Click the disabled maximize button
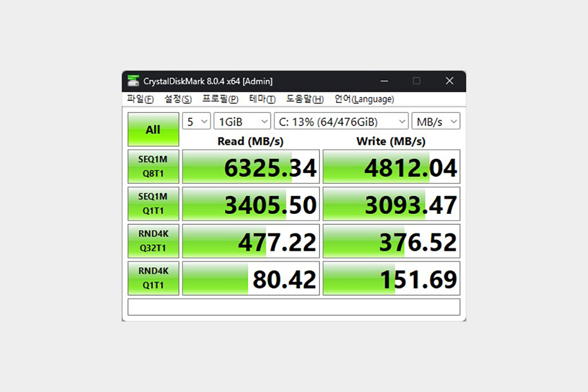 tap(417, 81)
